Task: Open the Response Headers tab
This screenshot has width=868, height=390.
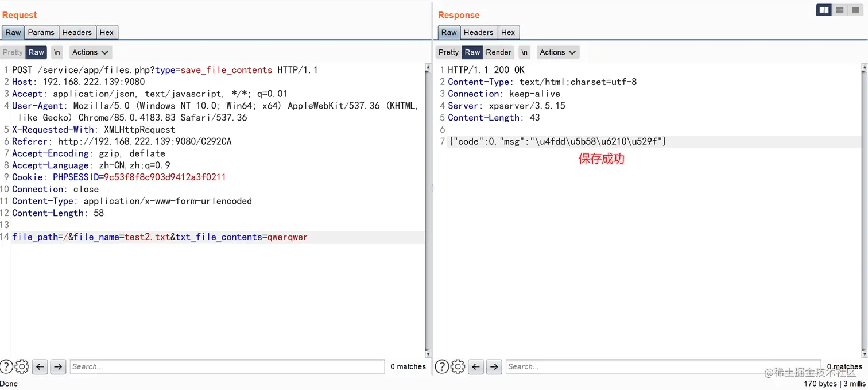Action: 478,33
